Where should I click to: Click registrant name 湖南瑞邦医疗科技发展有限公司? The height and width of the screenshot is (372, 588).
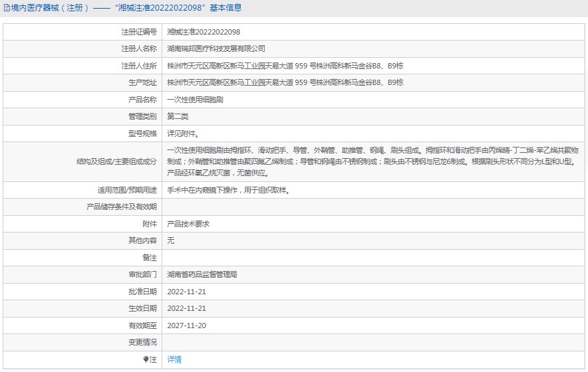tap(216, 48)
